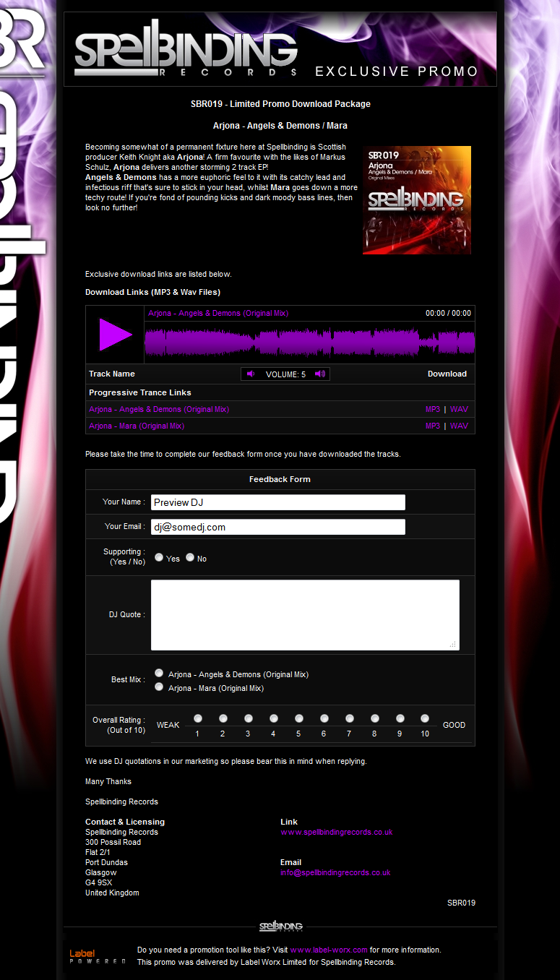Image resolution: width=560 pixels, height=980 pixels.
Task: Click into the DJ Quote text area
Action: tap(305, 615)
